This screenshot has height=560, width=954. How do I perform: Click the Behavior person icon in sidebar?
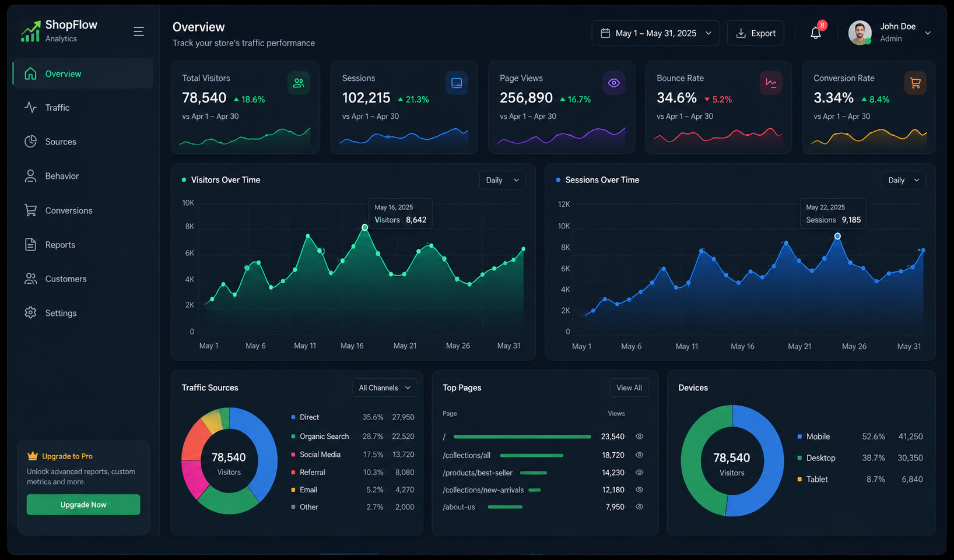30,176
